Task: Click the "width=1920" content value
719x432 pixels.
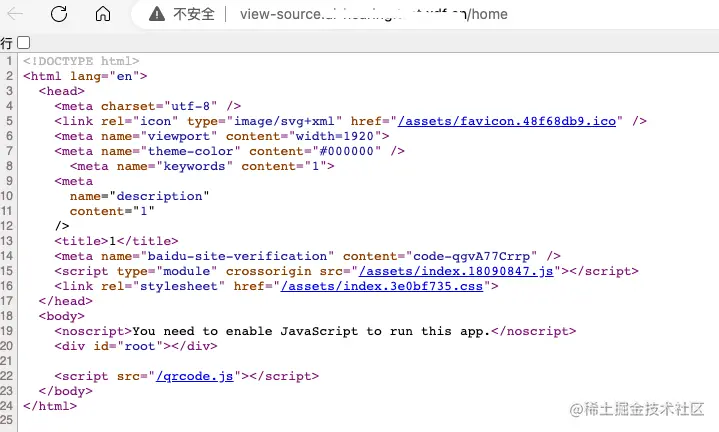Action: 335,136
